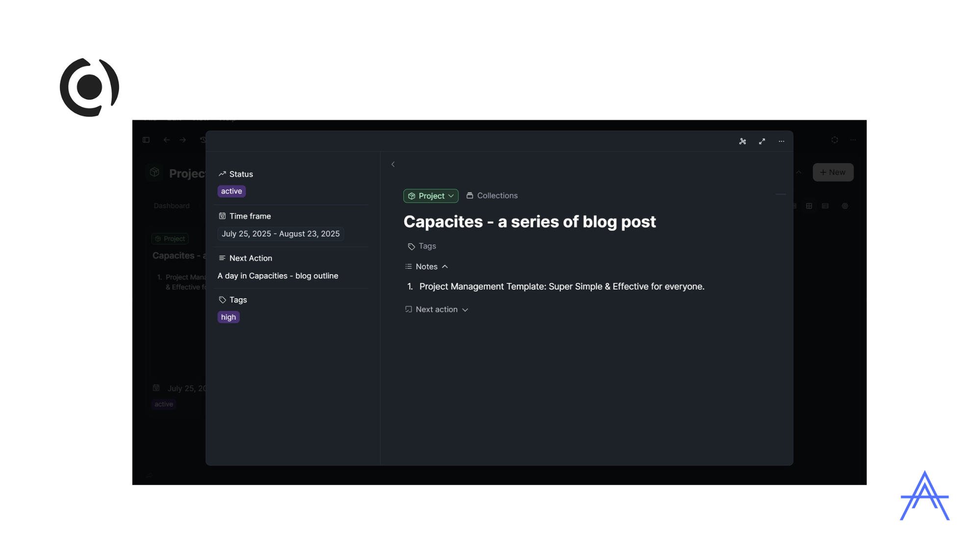The height and width of the screenshot is (551, 980).
Task: Click the Time frame property label
Action: 245,216
